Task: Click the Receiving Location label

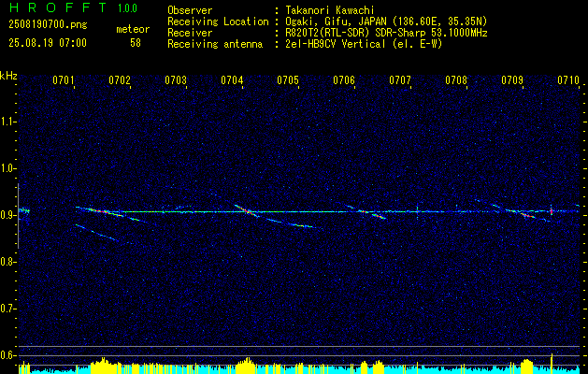Action: click(218, 22)
